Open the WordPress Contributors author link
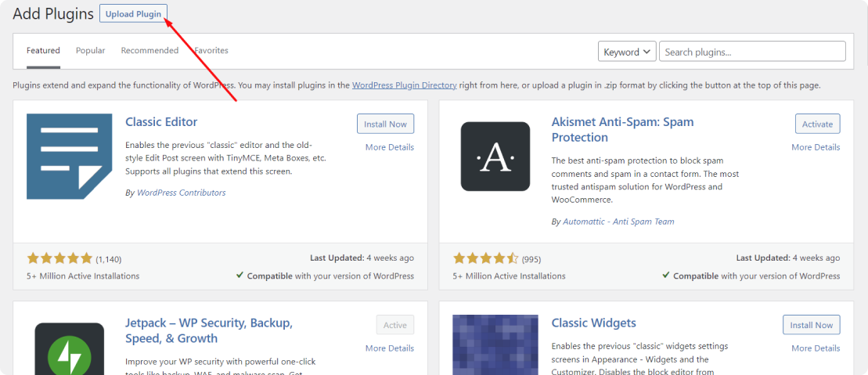The image size is (868, 375). pos(181,193)
